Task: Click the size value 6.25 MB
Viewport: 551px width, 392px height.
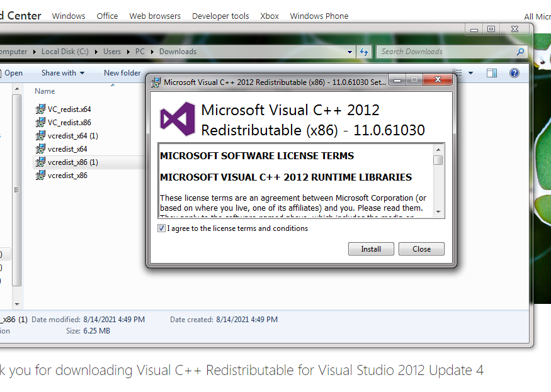Action: pos(96,331)
